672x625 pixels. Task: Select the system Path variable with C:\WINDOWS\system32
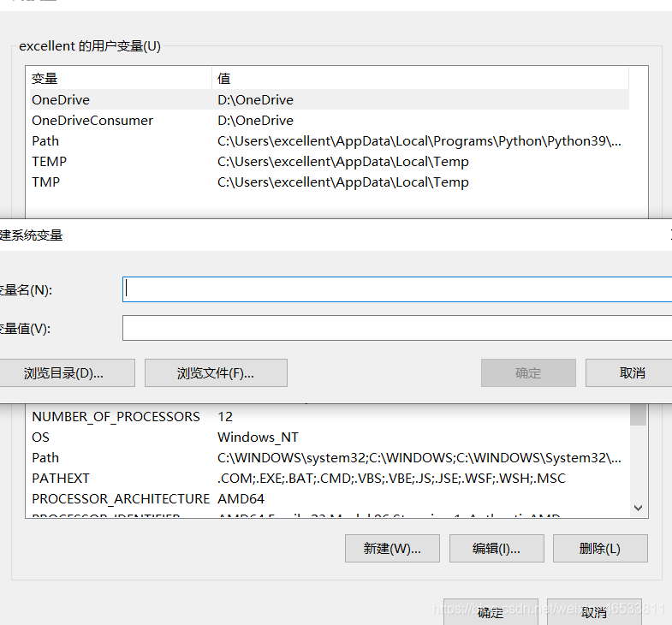[327, 457]
